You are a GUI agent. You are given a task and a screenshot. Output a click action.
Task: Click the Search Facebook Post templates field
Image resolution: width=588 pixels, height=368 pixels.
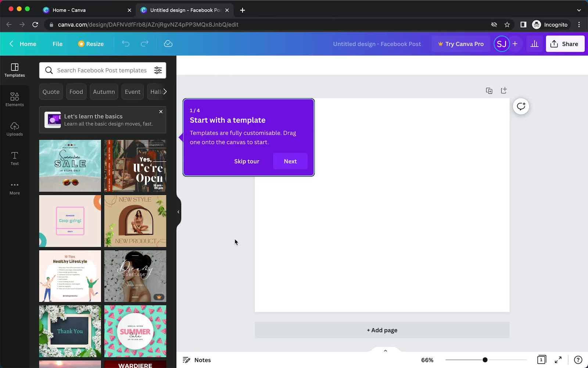102,70
